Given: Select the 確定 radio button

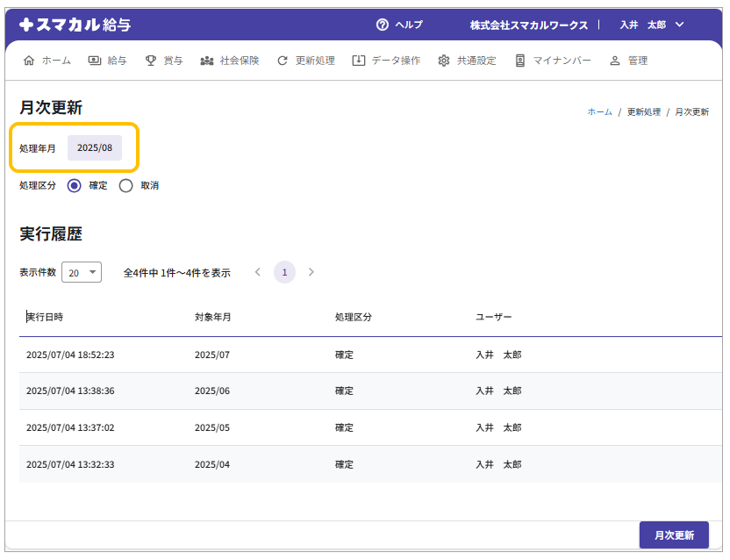Looking at the screenshot, I should [x=74, y=185].
